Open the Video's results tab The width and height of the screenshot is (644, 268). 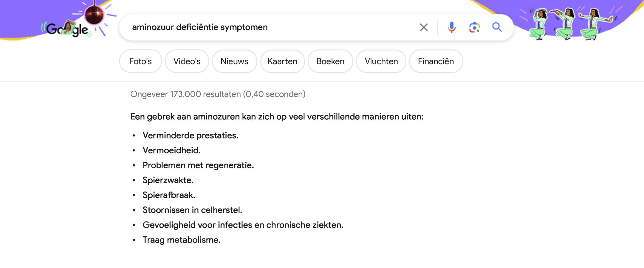coord(187,61)
